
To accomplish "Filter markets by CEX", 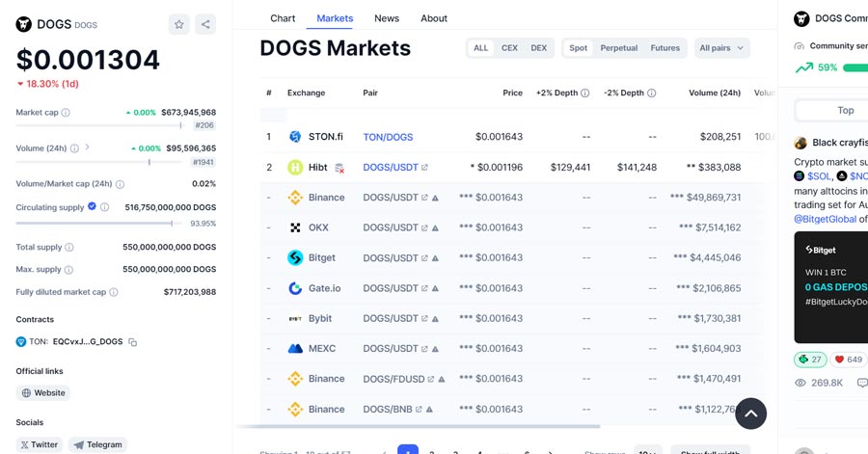I will point(509,48).
